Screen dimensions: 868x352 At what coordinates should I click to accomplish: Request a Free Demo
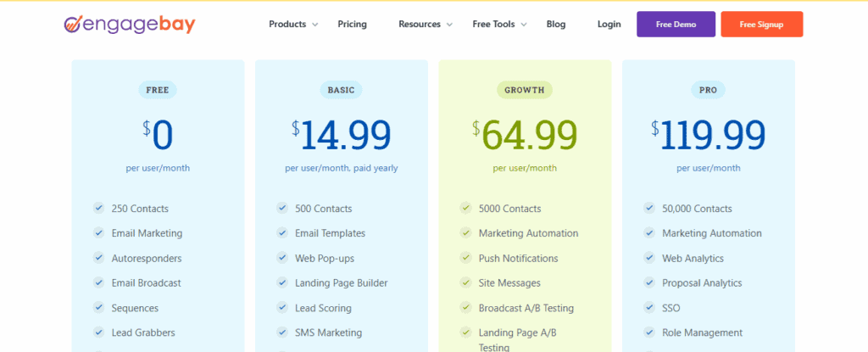pos(676,25)
